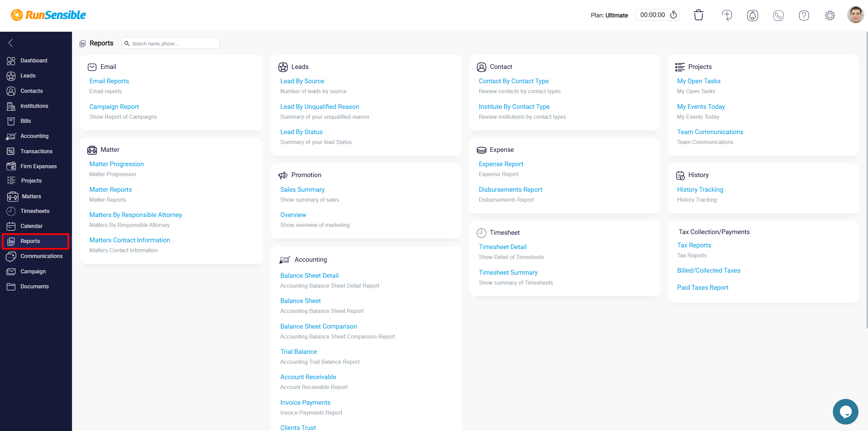This screenshot has width=868, height=431.
Task: Open the quick add plus icon
Action: tap(727, 15)
